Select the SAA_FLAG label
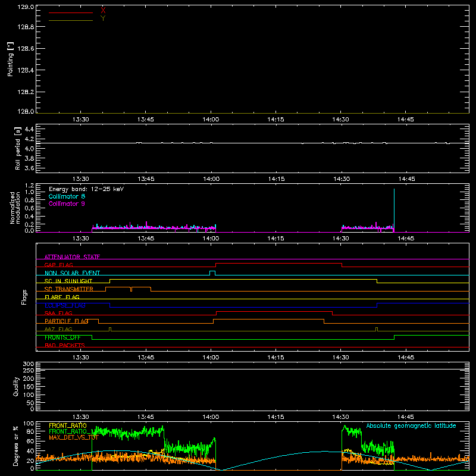 pyautogui.click(x=58, y=313)
